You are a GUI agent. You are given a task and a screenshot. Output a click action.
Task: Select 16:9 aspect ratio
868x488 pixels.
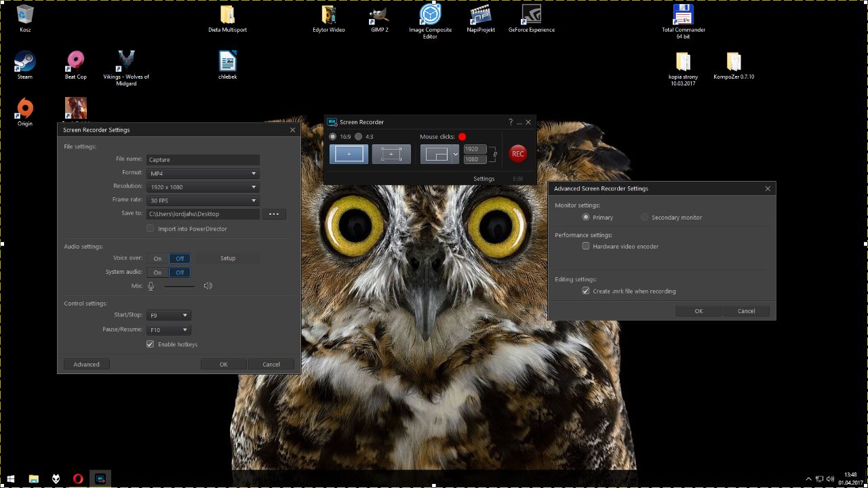click(333, 137)
